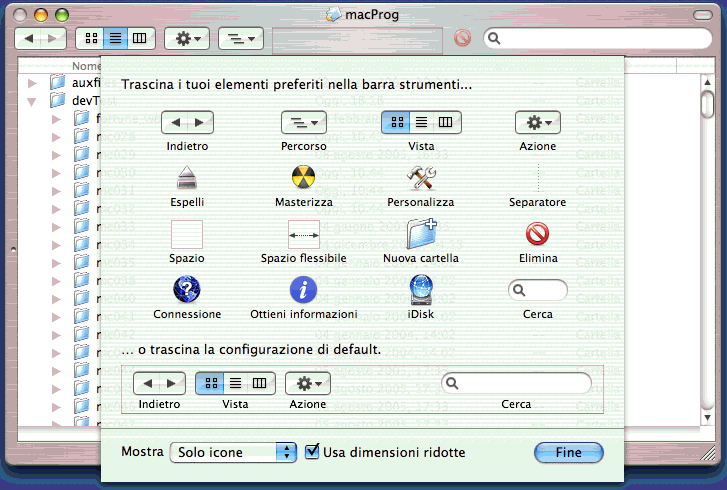Select the Personalizza tools icon
This screenshot has height=490, width=727.
pos(421,178)
